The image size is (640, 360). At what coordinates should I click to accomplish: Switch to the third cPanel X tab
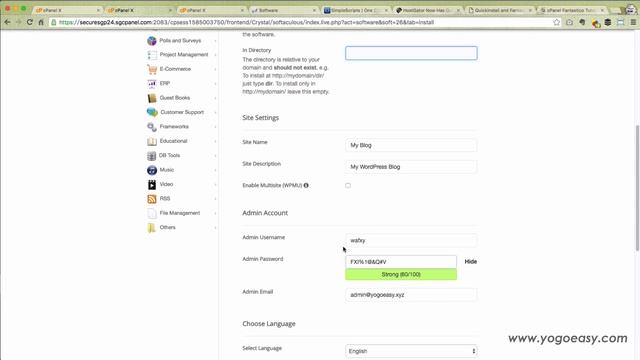tap(211, 10)
